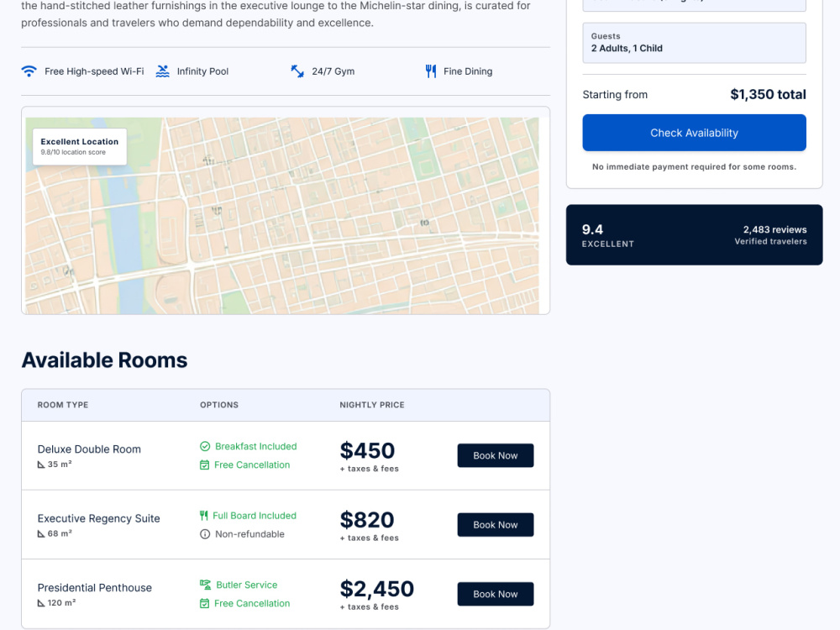Click the area icon beside 35 m²
This screenshot has height=630, width=840.
(40, 465)
